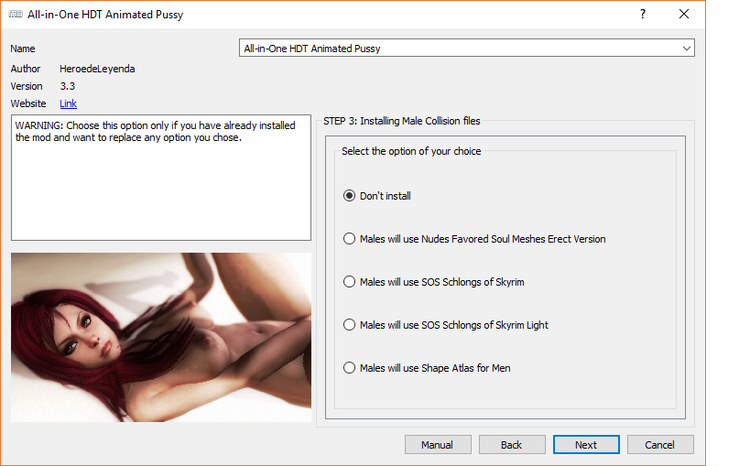
Task: Click the Author label
Action: pyautogui.click(x=25, y=69)
